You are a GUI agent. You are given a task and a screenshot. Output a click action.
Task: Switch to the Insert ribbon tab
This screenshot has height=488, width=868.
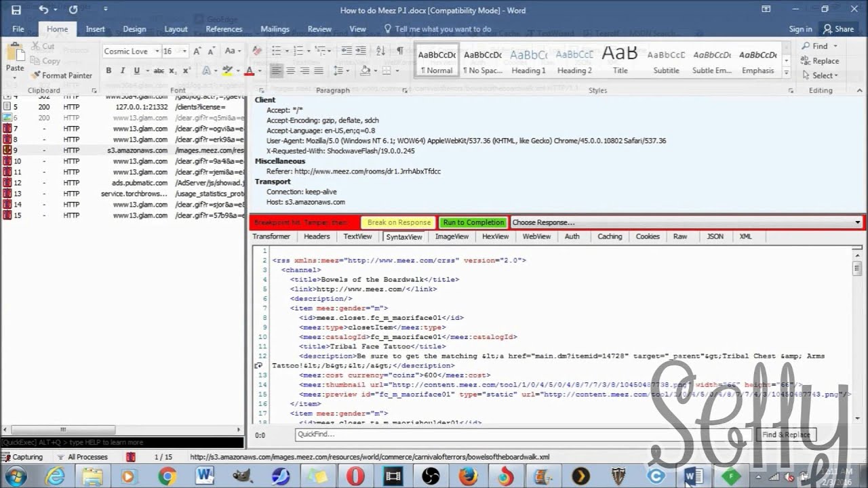pyautogui.click(x=95, y=29)
